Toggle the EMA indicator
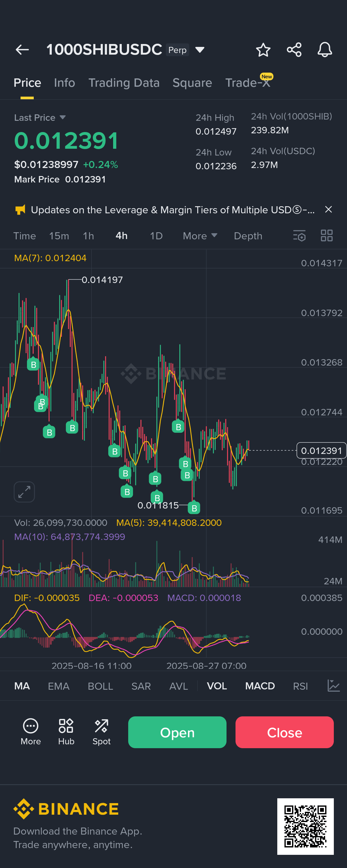The image size is (347, 868). click(58, 686)
